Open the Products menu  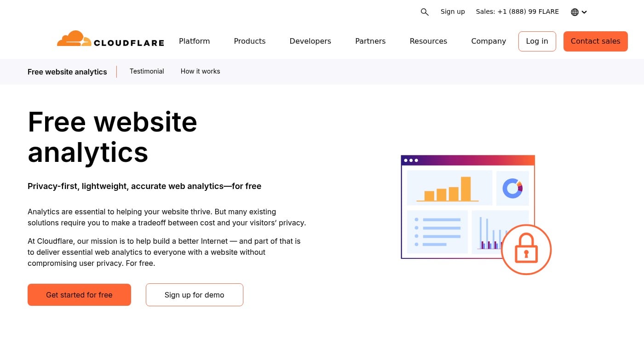[250, 41]
